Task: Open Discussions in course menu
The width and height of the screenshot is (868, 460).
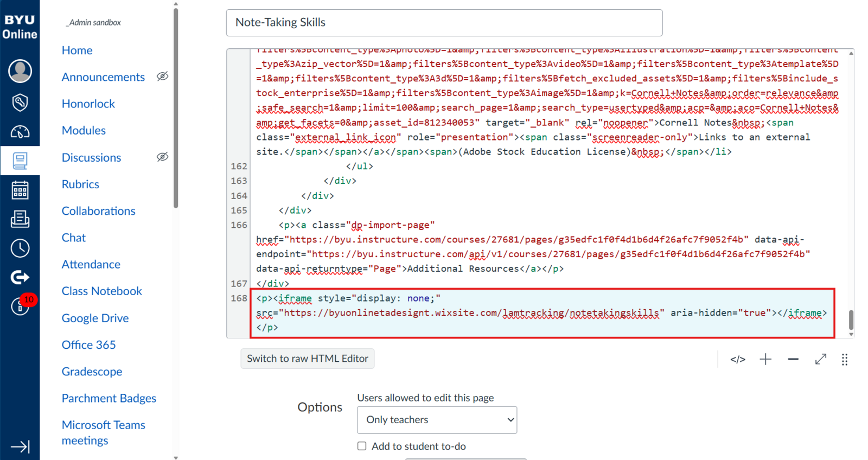Action: pos(91,157)
